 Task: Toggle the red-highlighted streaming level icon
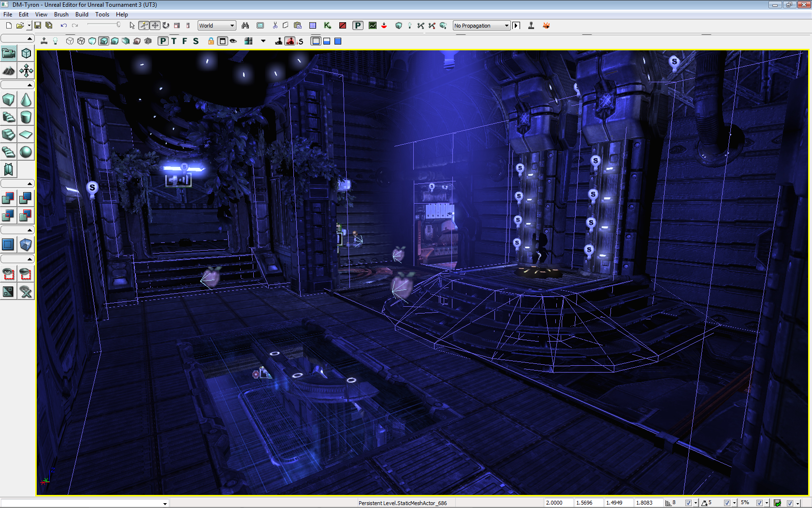tap(290, 41)
